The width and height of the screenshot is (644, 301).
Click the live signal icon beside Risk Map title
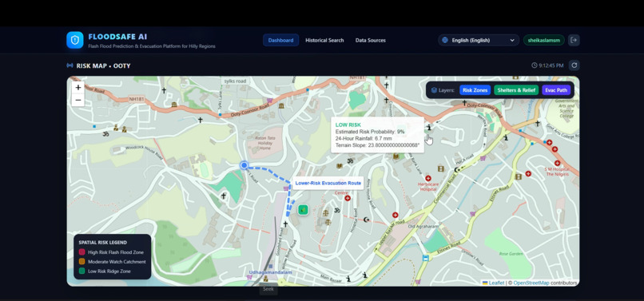click(x=70, y=65)
